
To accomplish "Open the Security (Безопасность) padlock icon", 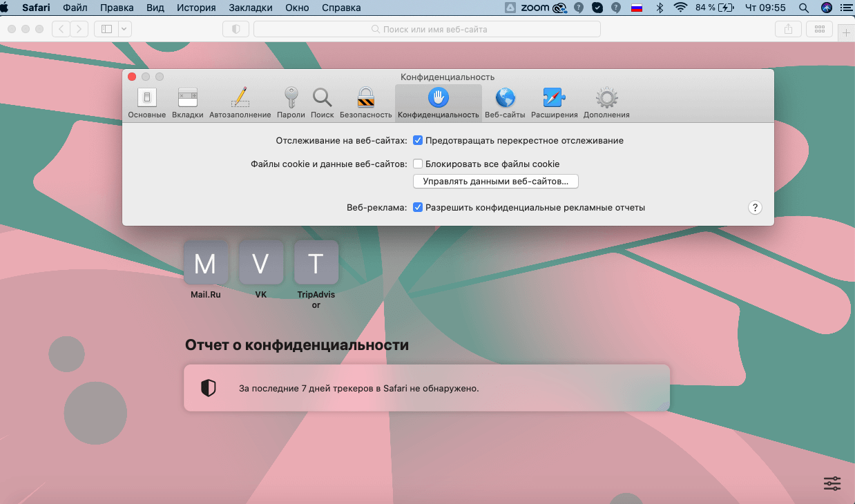I will (365, 98).
